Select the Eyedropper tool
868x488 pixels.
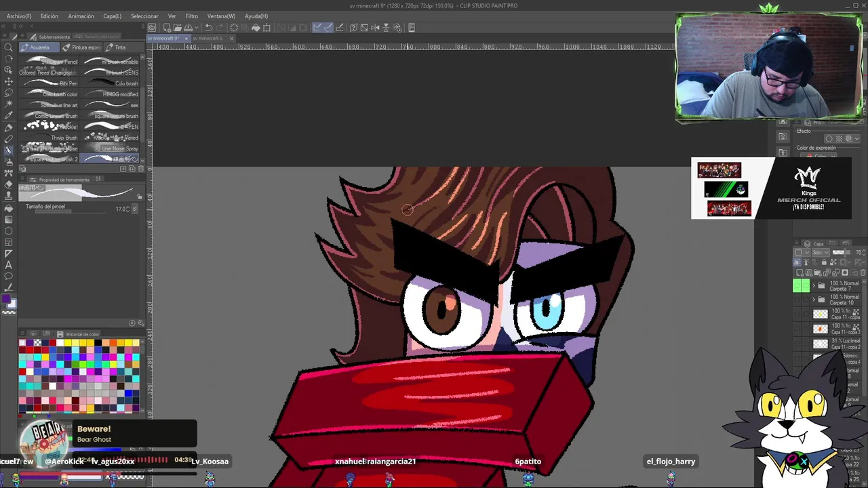click(x=8, y=115)
